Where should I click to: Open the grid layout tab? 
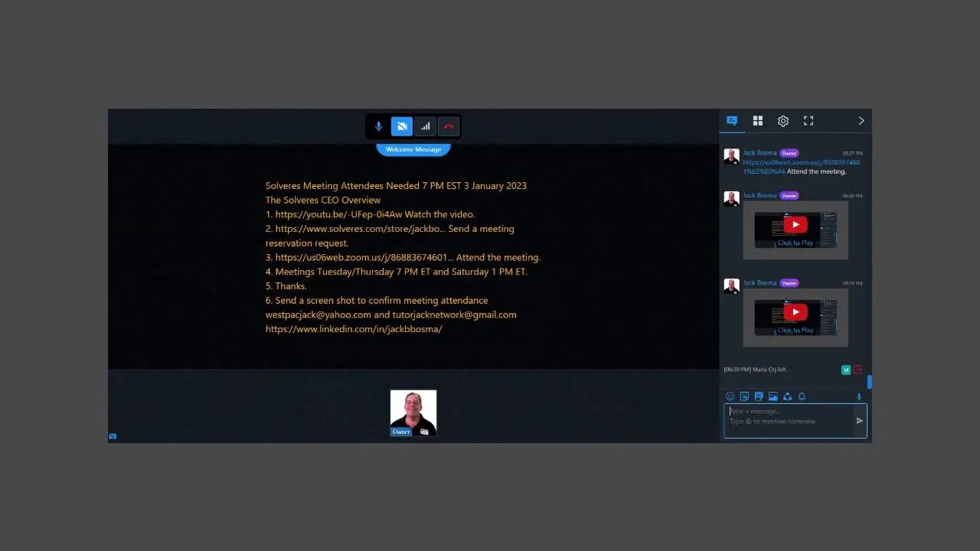(x=758, y=121)
